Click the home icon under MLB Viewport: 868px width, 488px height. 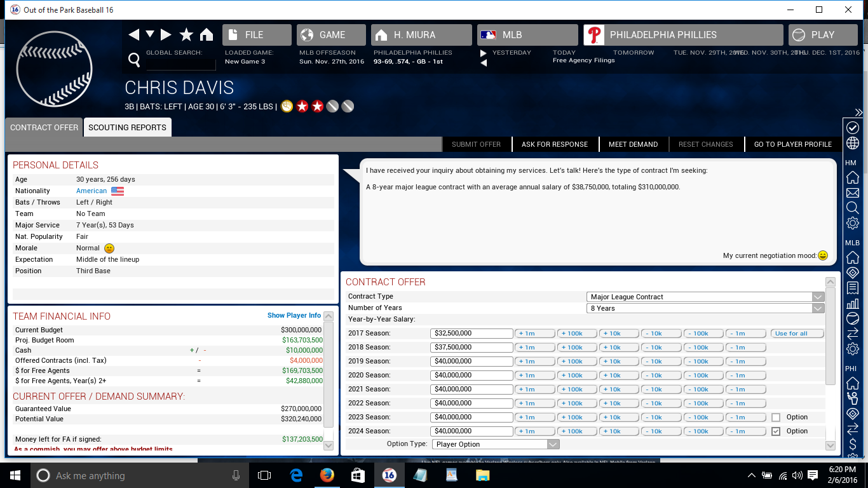click(x=853, y=257)
